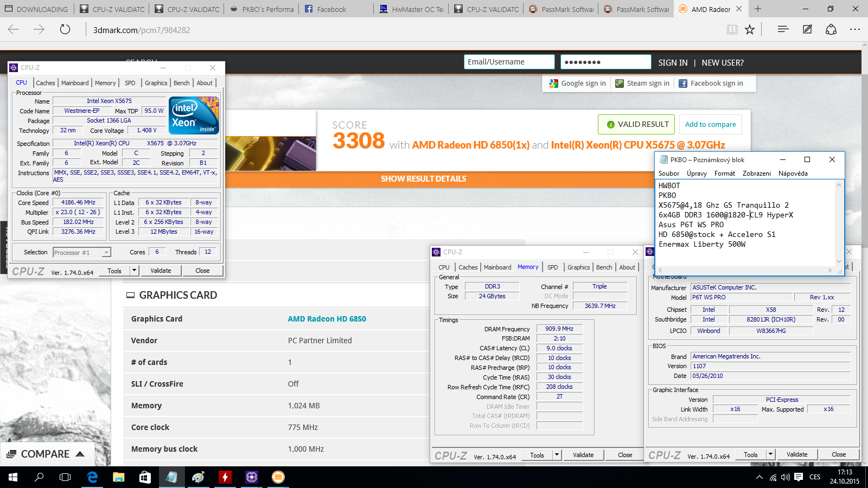Open reading view book icon

click(732, 30)
